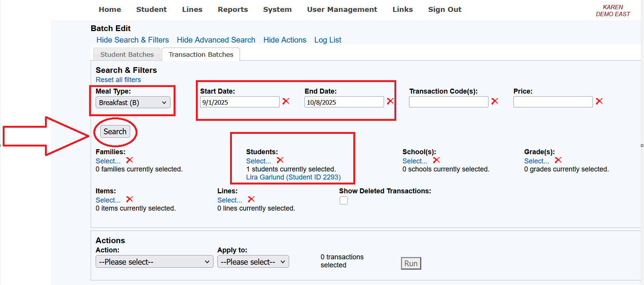Viewport: 644px width, 285px height.
Task: Clear Transaction Code(s) using the red X
Action: pos(495,101)
